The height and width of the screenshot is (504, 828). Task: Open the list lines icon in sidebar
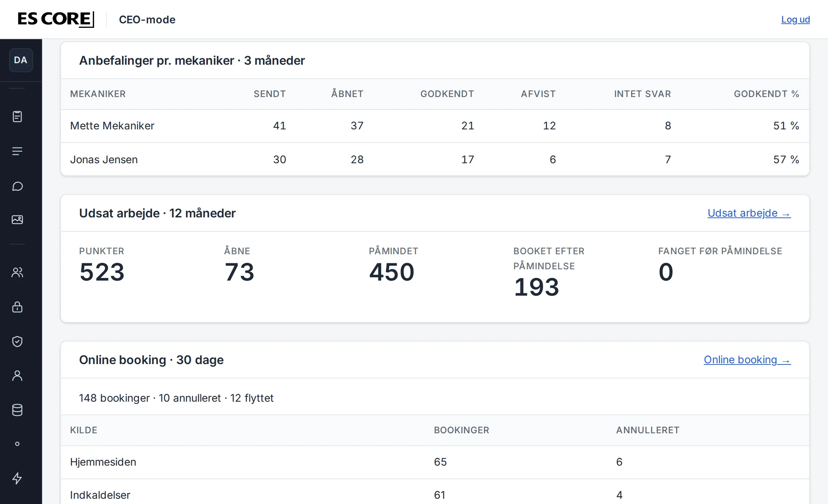pyautogui.click(x=17, y=151)
